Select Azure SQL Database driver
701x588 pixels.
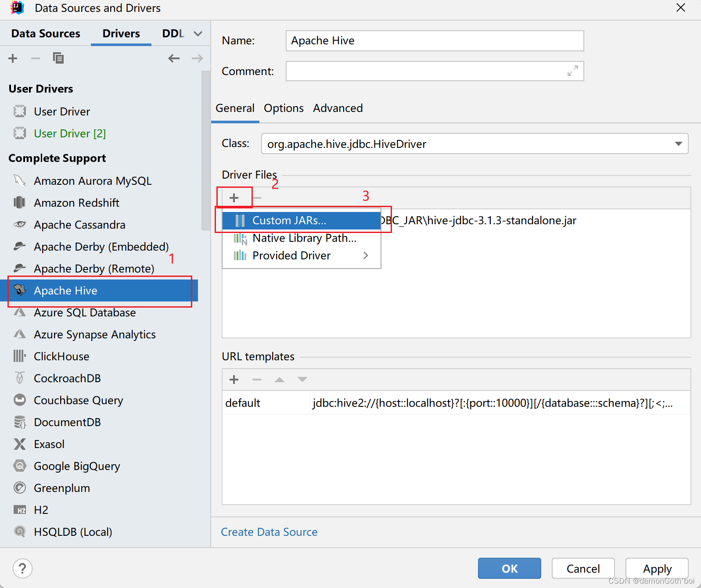pyautogui.click(x=85, y=312)
